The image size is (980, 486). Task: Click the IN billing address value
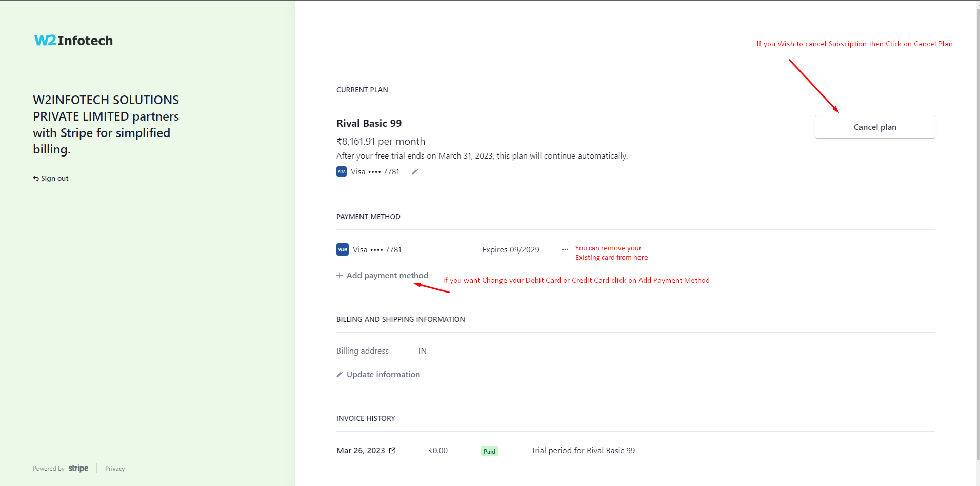(423, 351)
